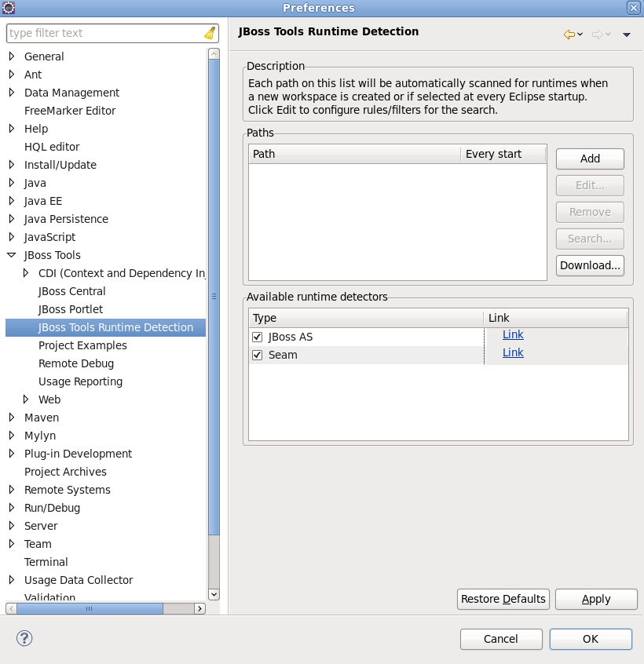
Task: Click the tree's scroll down arrow
Action: tap(214, 594)
